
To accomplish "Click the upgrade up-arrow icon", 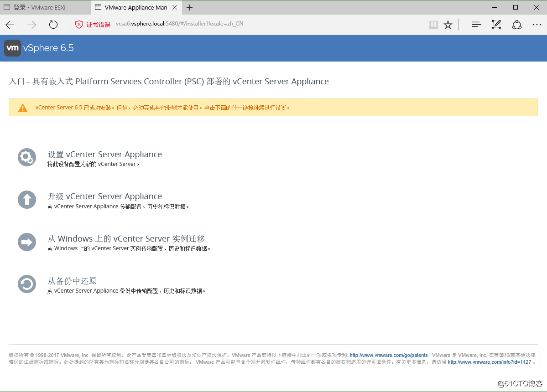I will tap(27, 200).
